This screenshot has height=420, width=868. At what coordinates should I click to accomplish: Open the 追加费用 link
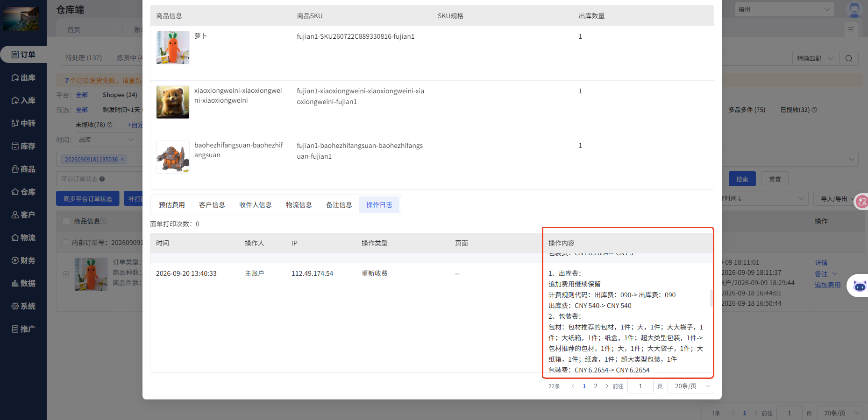pos(827,285)
